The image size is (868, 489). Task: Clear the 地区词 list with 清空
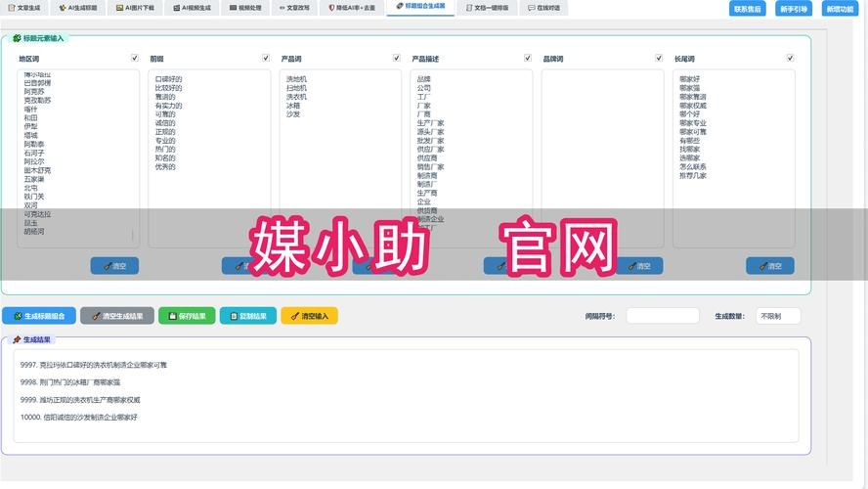click(114, 266)
